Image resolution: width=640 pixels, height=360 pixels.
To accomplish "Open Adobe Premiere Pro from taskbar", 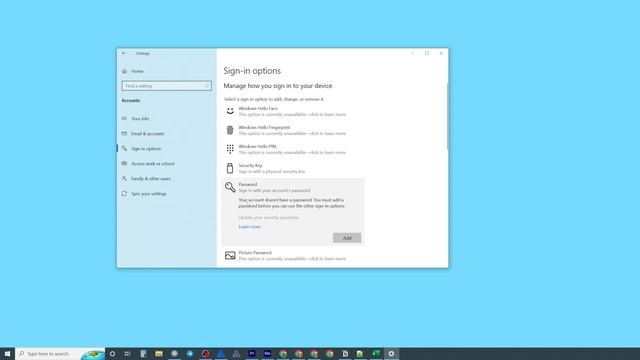I will tap(252, 354).
